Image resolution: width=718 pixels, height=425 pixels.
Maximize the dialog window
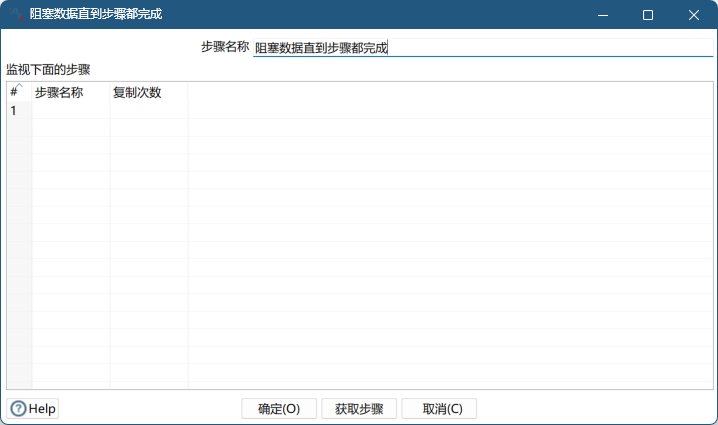tap(648, 15)
